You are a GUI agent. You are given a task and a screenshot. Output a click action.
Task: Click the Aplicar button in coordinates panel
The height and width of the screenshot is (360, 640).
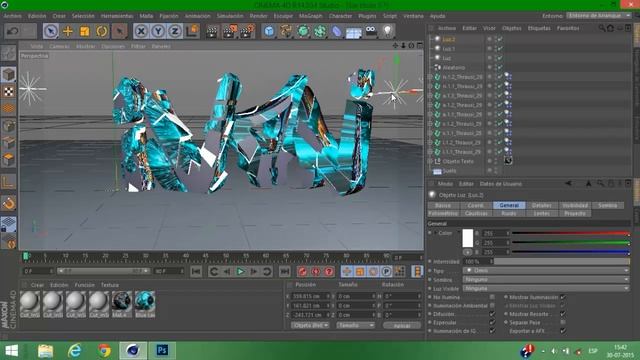pos(402,325)
